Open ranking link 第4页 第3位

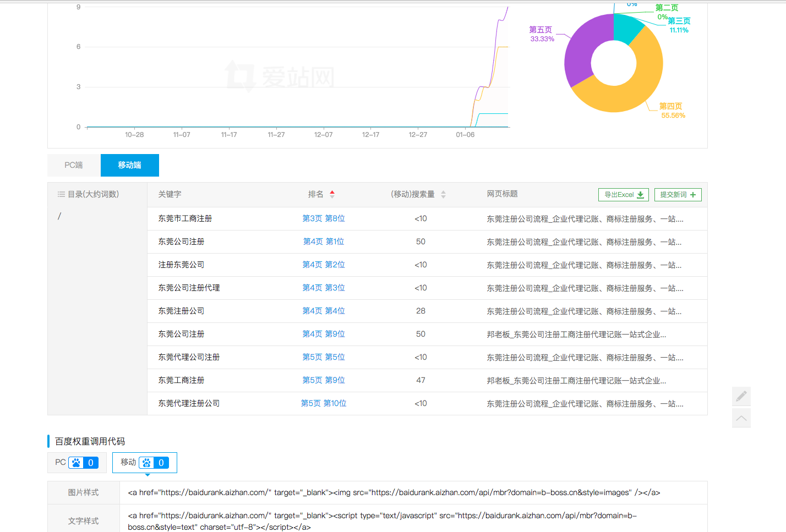(x=324, y=288)
